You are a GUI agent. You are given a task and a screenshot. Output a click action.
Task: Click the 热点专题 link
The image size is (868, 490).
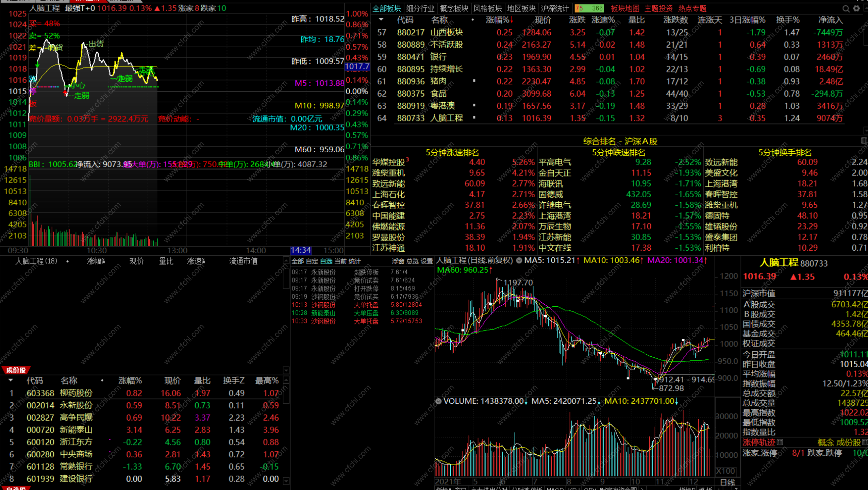692,9
